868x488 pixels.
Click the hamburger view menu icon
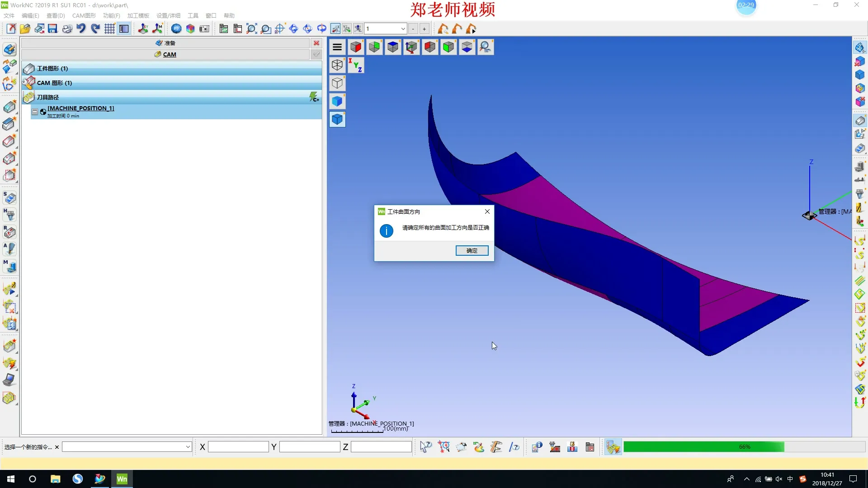tap(337, 47)
